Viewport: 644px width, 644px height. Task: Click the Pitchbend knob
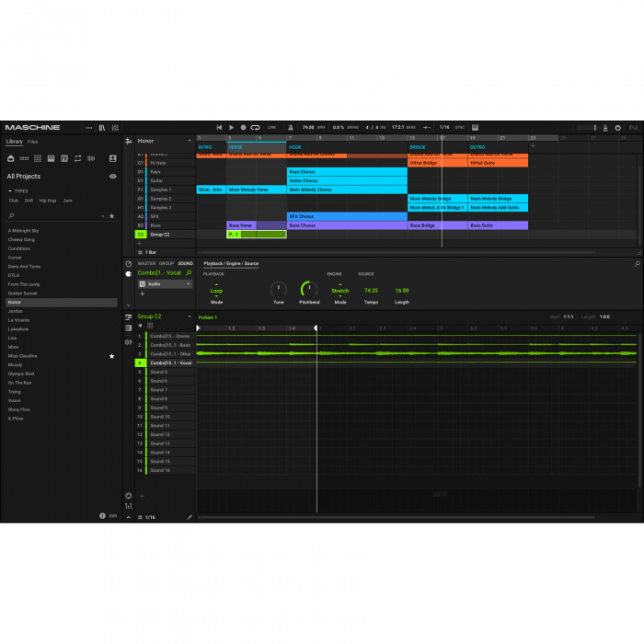point(309,289)
